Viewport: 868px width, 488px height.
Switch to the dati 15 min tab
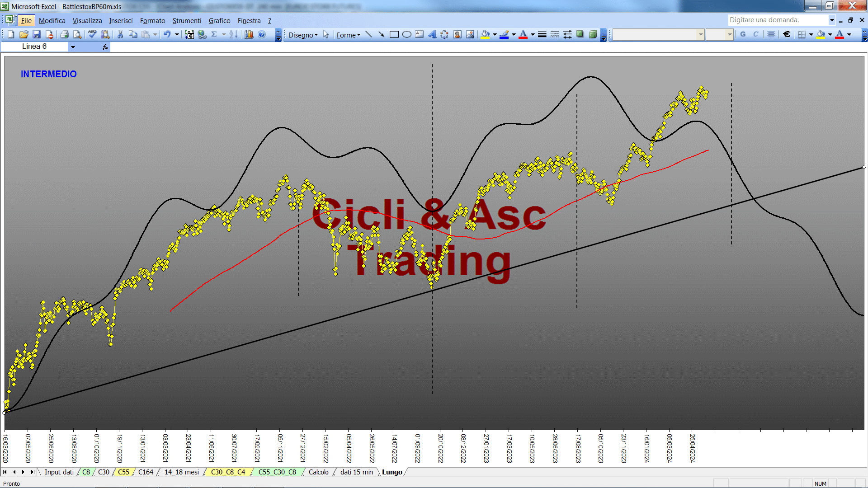(357, 472)
